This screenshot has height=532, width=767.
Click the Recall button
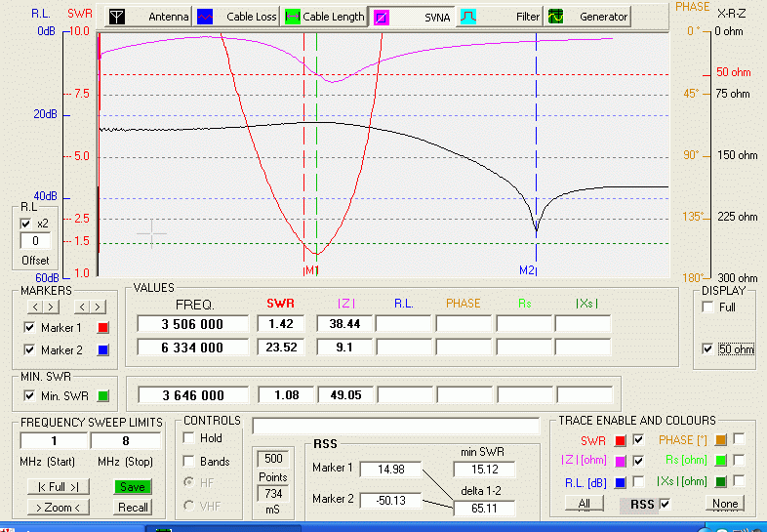pyautogui.click(x=133, y=507)
